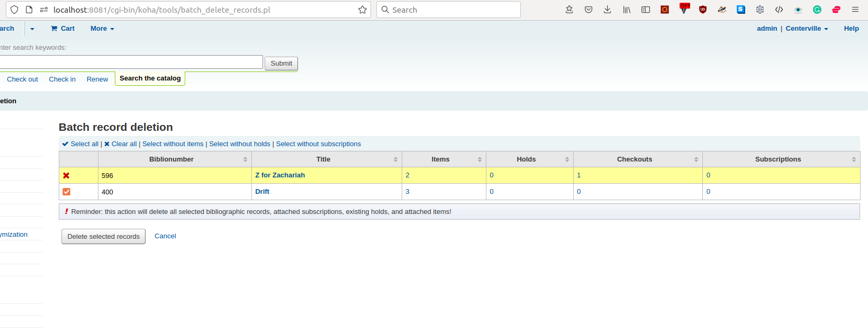The width and height of the screenshot is (868, 331).
Task: Open the Firefox hamburger application menu
Action: coord(855,10)
